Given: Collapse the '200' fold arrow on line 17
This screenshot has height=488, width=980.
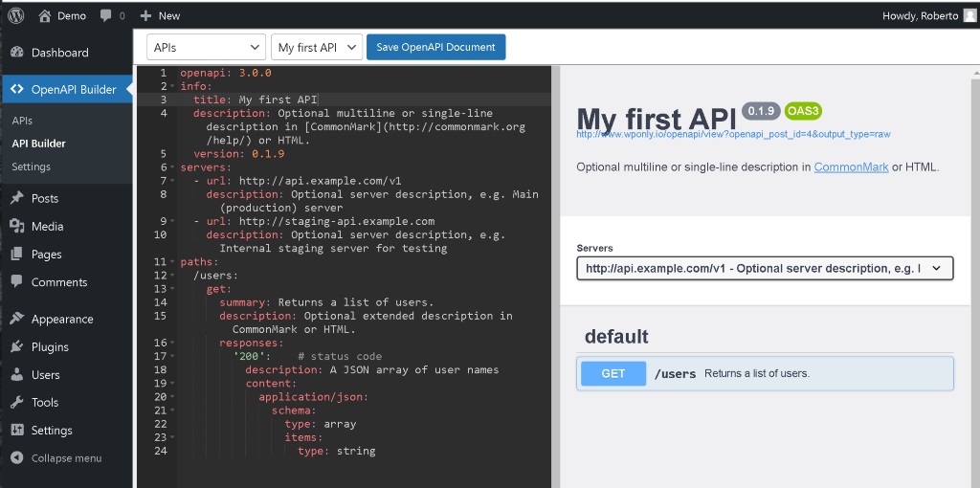Looking at the screenshot, I should pos(172,356).
